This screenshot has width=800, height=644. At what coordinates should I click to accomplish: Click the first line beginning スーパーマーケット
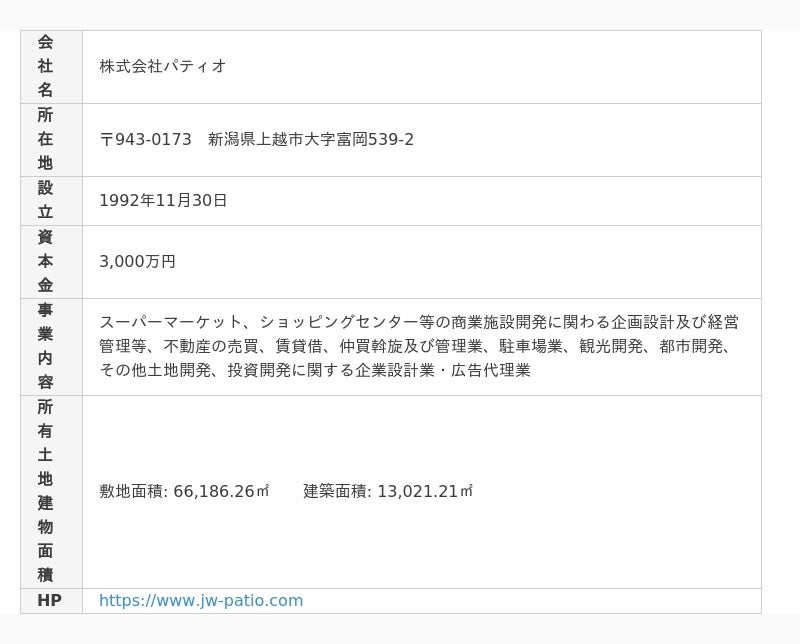click(x=419, y=322)
